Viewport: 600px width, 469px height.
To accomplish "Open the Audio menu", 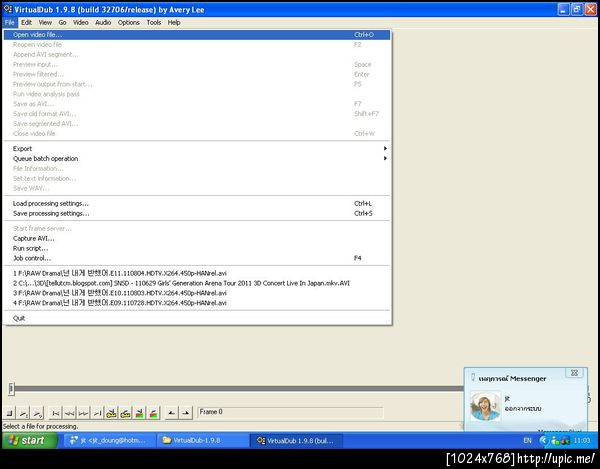I will pyautogui.click(x=103, y=23).
